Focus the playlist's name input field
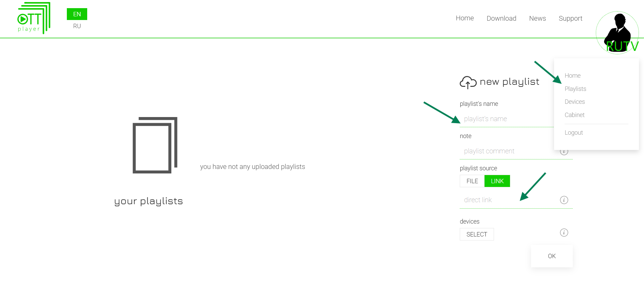The width and height of the screenshot is (644, 286). (x=506, y=119)
